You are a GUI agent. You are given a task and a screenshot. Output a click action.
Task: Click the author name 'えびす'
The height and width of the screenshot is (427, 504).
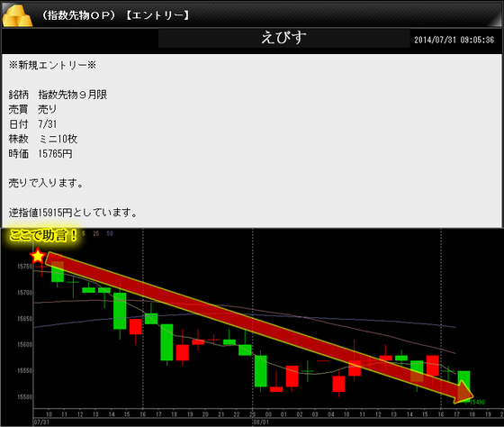[x=283, y=38]
